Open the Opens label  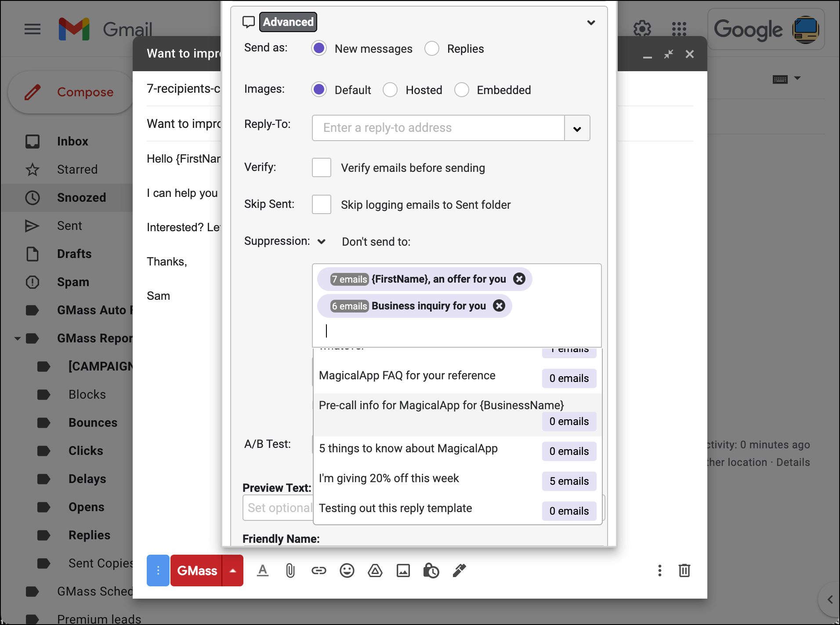point(87,507)
